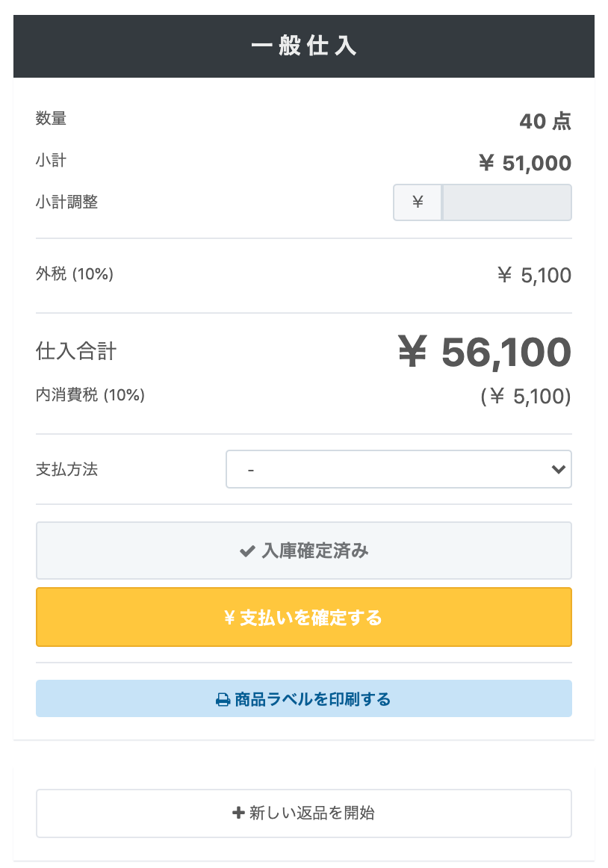Screen dimensions: 608x868
Task: Print product labels via 商品ラベルを印刷する
Action: click(304, 698)
